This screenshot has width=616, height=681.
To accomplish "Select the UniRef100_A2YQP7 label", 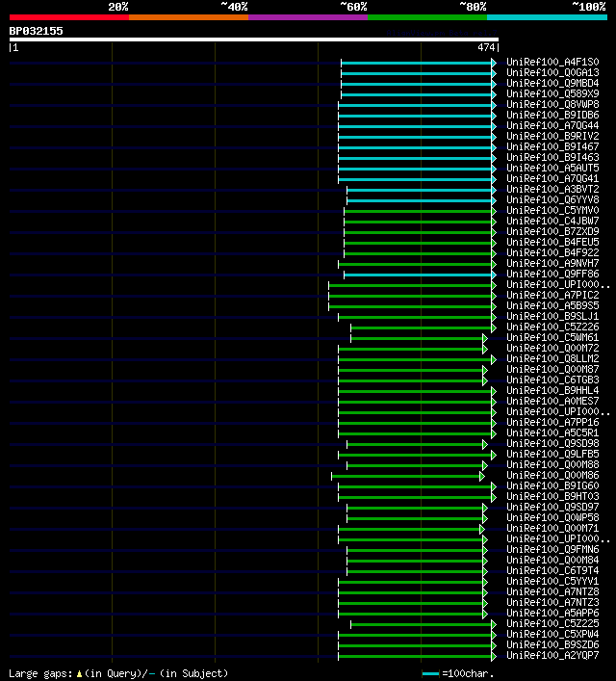I will (552, 655).
